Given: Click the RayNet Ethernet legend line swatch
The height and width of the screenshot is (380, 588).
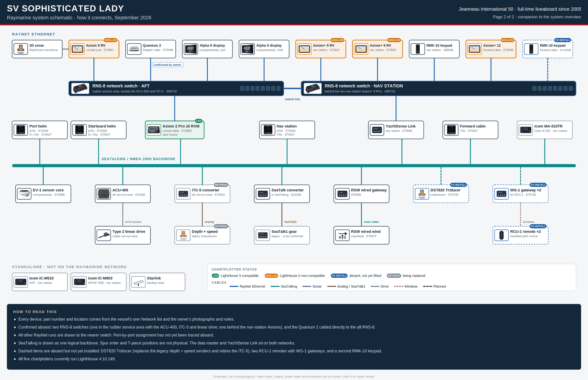Looking at the screenshot, I should (234, 286).
